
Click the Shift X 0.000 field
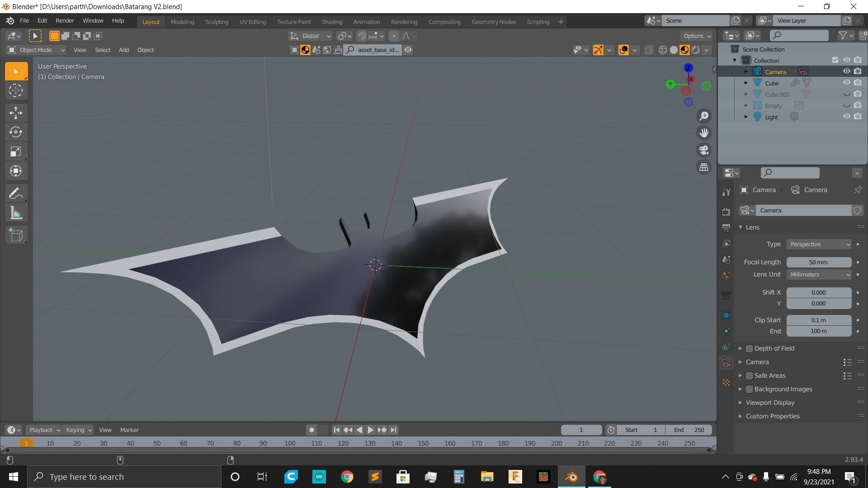(x=819, y=292)
